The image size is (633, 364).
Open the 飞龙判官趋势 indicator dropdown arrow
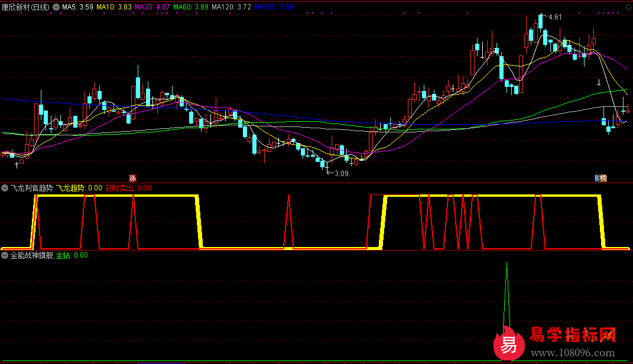click(x=5, y=188)
